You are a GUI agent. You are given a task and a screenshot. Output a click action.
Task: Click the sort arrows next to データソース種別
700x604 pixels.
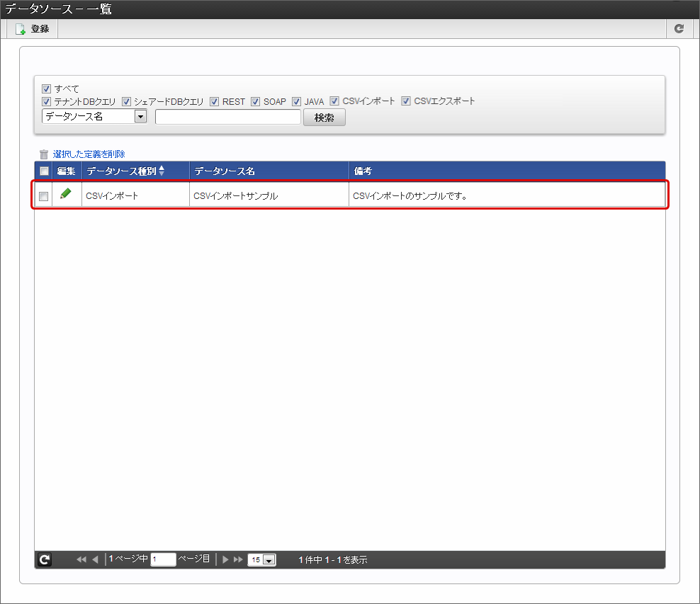coord(162,171)
